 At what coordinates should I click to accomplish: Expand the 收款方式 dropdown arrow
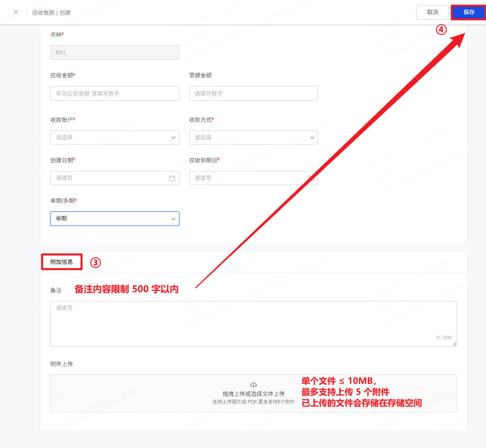312,138
